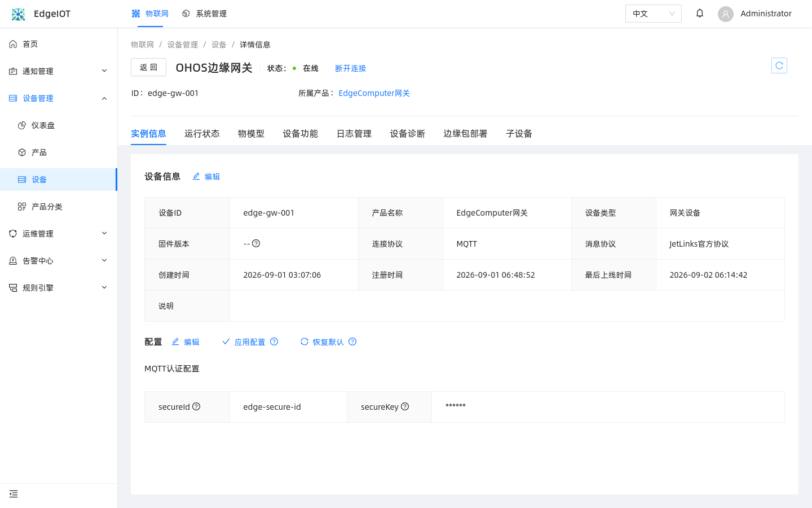Switch to the 边缘包部署 tab
The width and height of the screenshot is (812, 508).
click(465, 134)
